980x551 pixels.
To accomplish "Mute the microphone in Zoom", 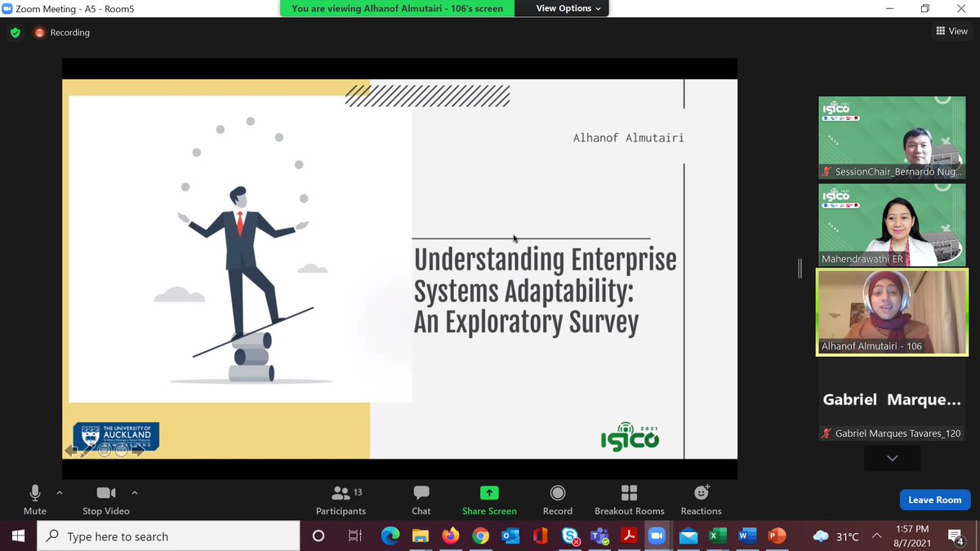I will pos(35,500).
